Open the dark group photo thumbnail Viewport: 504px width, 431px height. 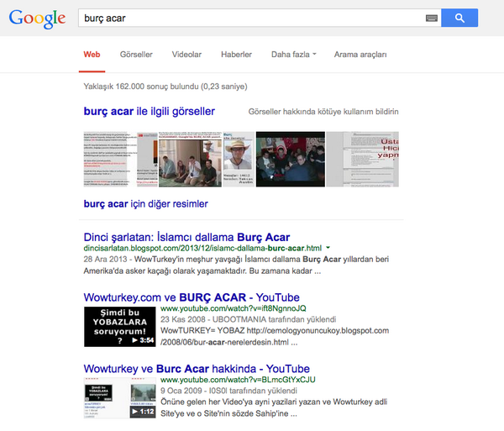(291, 159)
